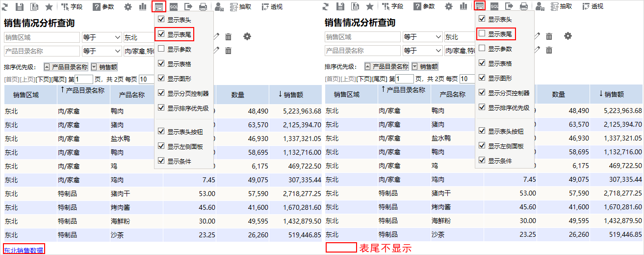Toggle 显示条件 in the left panel menu

[161, 161]
